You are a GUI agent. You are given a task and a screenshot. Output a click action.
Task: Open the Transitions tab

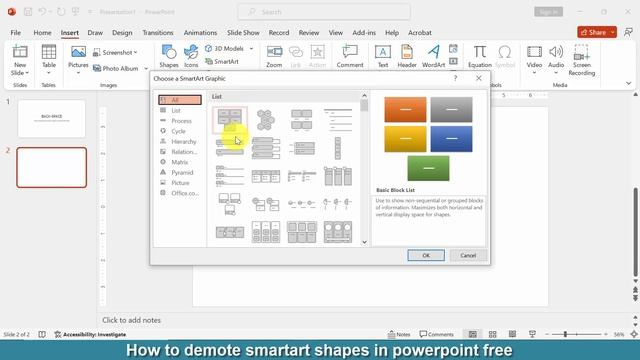(158, 33)
